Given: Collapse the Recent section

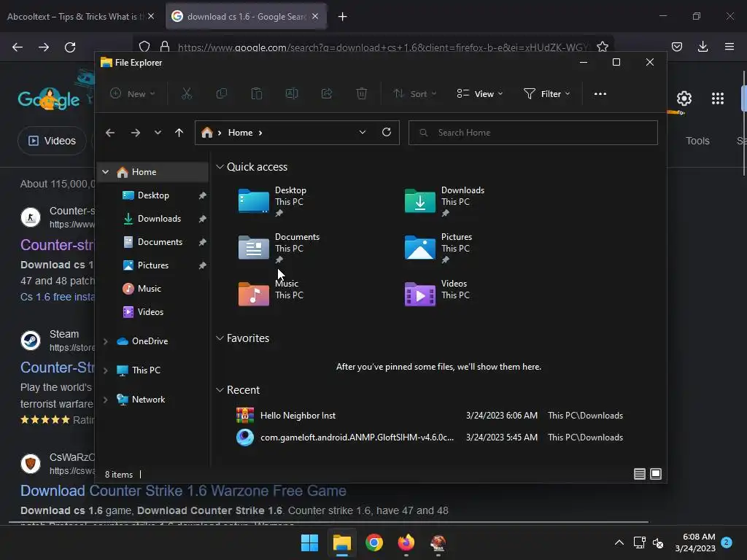Looking at the screenshot, I should pos(220,390).
